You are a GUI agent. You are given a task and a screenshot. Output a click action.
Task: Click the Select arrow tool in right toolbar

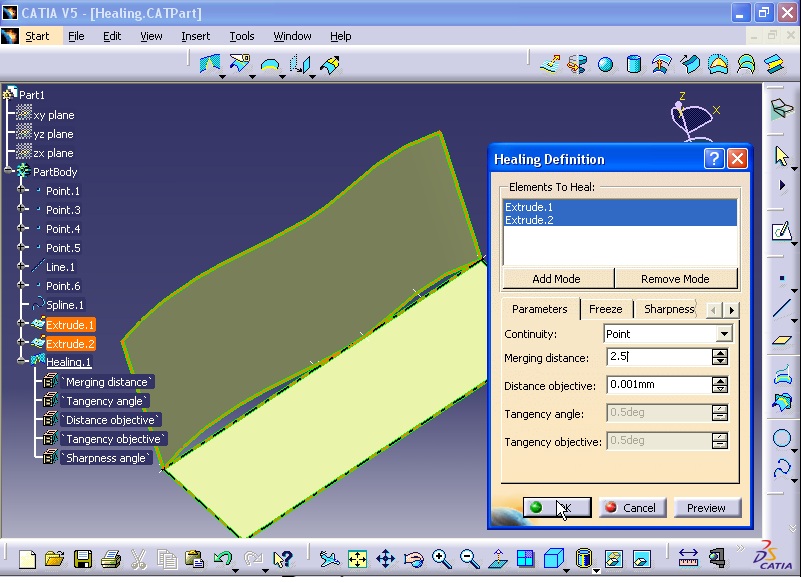[x=782, y=156]
